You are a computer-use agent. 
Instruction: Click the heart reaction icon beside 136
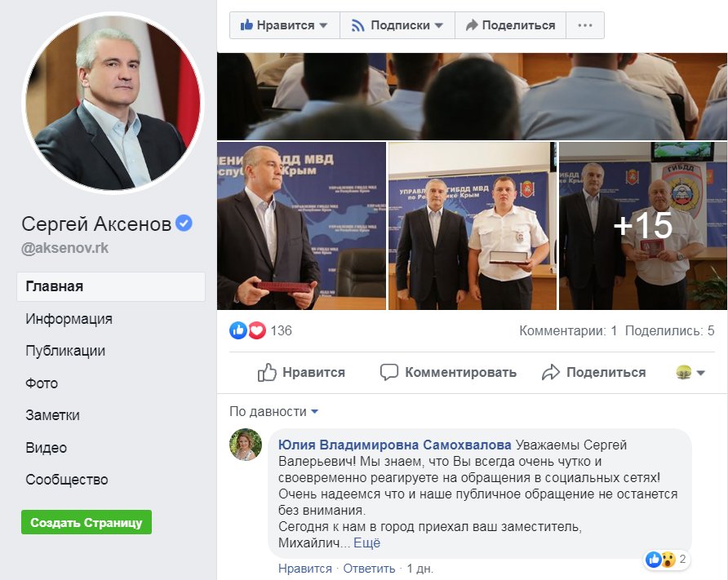pos(257,330)
